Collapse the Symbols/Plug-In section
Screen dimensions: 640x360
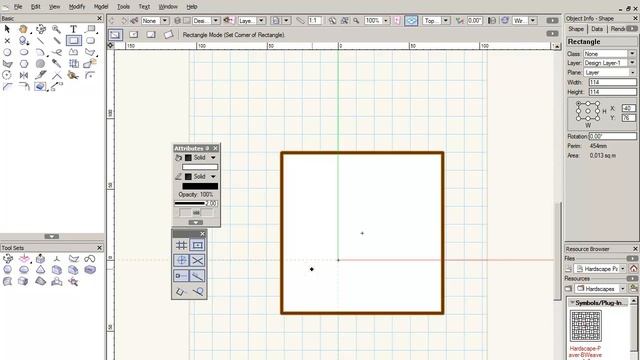click(572, 303)
